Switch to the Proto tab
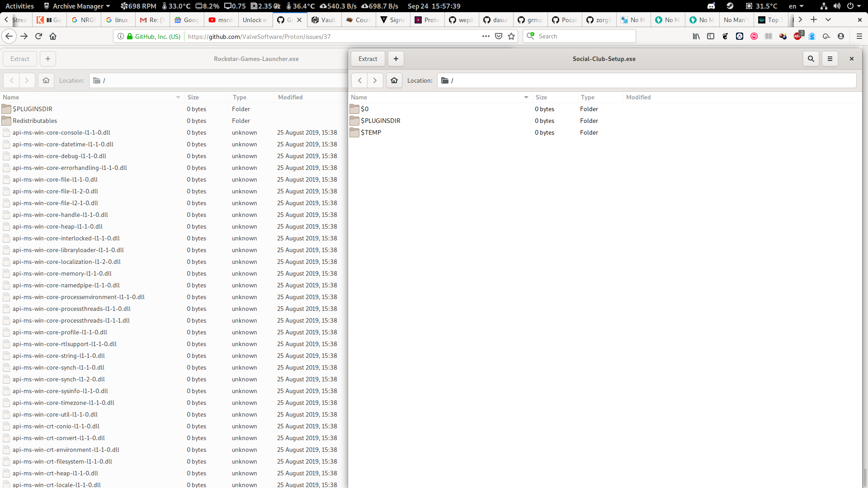Viewport: 868px width, 488px height. click(x=427, y=20)
